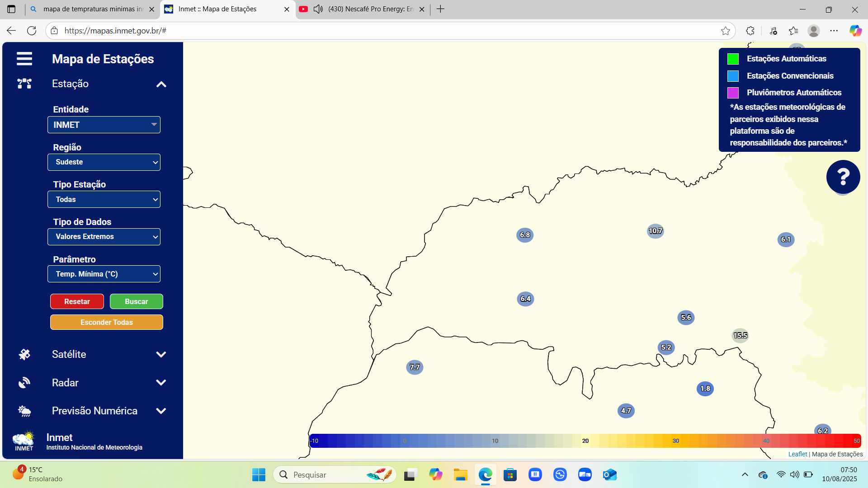Add page to favorites star icon
This screenshot has height=488, width=868.
pos(726,31)
